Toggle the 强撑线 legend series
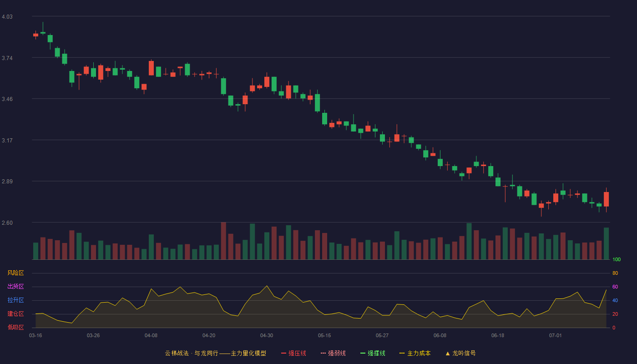 coord(373,353)
